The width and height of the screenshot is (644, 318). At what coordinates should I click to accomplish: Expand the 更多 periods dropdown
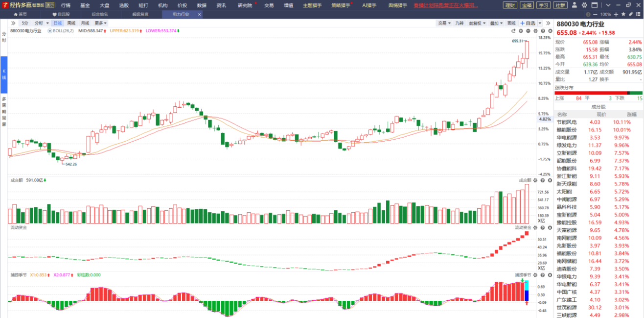[101, 23]
